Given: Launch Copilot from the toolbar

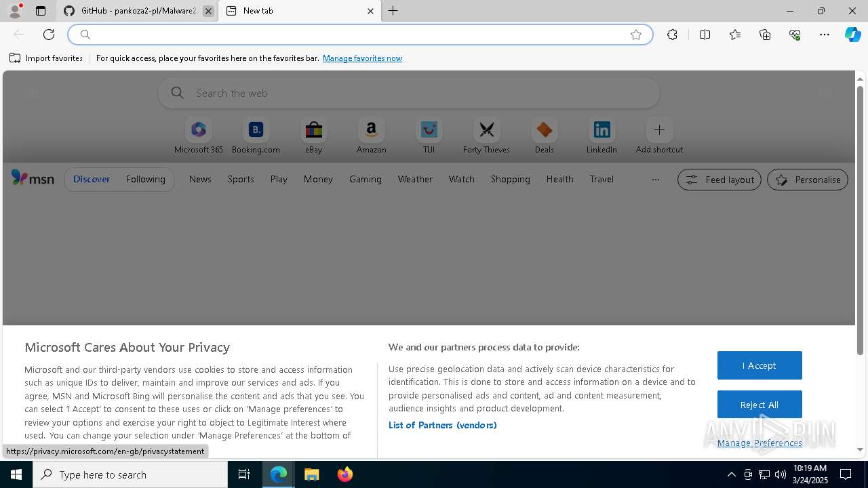Looking at the screenshot, I should [852, 35].
